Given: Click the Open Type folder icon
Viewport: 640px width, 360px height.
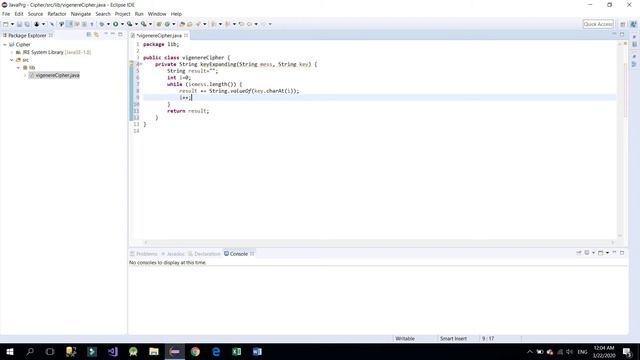Looking at the screenshot, I should point(182,24).
